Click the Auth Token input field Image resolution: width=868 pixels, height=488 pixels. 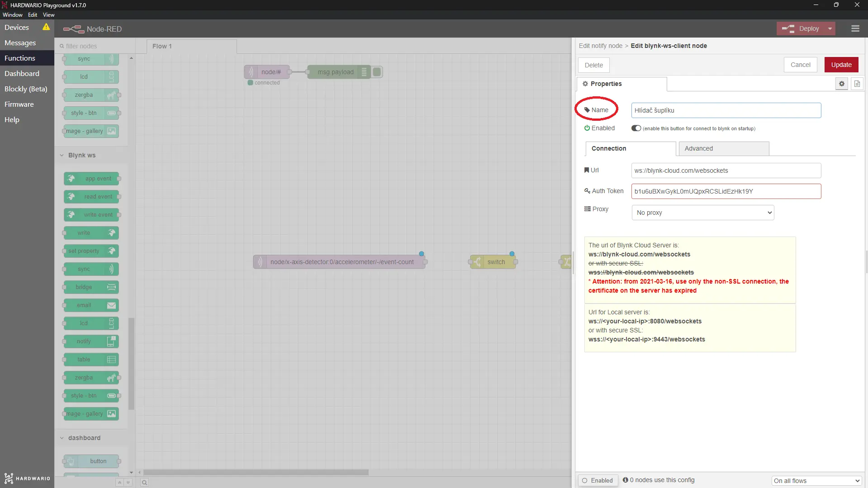tap(726, 191)
